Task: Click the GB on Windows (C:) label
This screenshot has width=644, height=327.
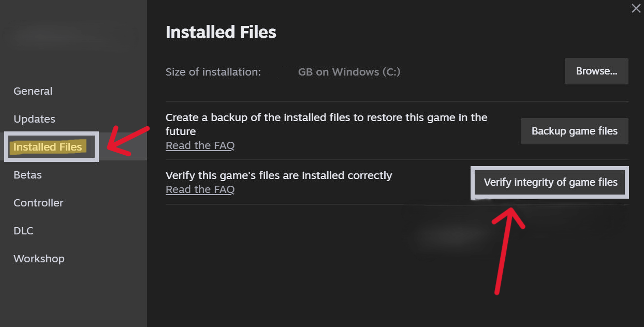Action: point(349,72)
